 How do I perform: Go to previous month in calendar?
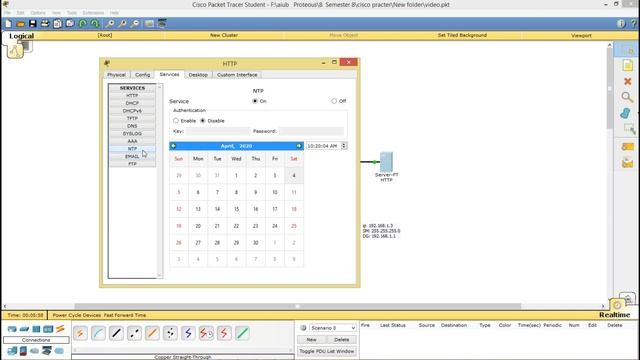coord(173,146)
